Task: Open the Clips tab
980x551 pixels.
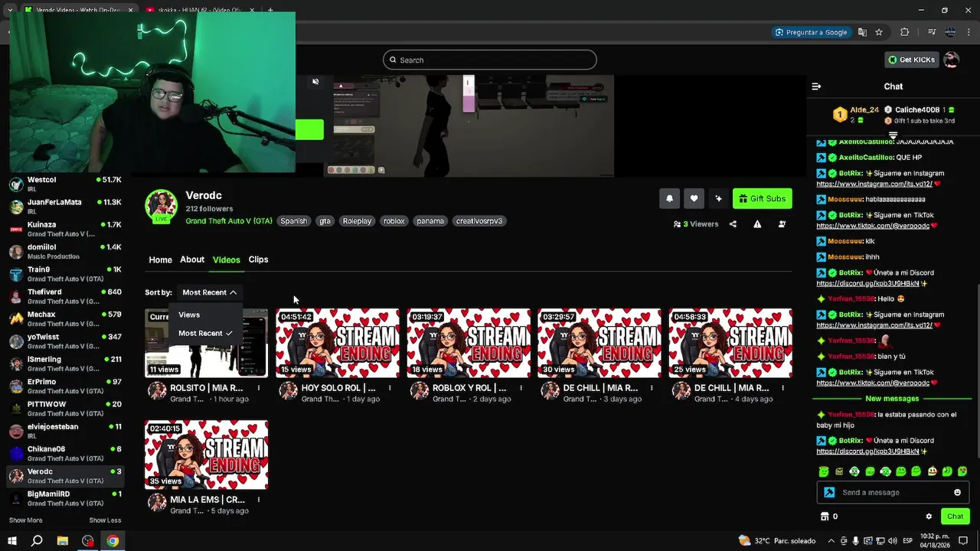Action: coord(258,259)
